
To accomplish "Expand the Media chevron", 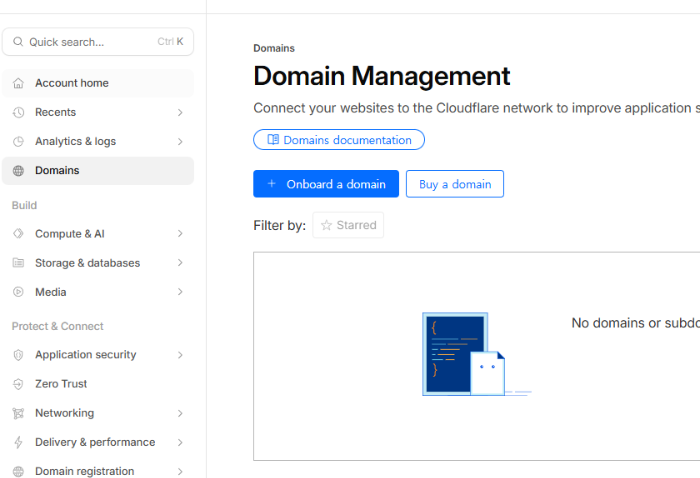I will tap(180, 292).
